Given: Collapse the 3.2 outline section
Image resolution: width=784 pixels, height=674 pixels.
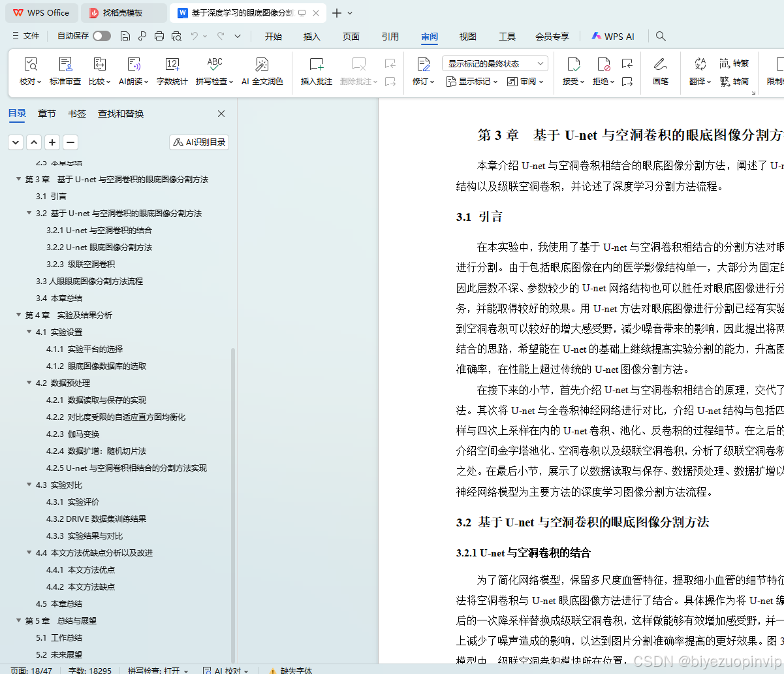Looking at the screenshot, I should point(29,213).
